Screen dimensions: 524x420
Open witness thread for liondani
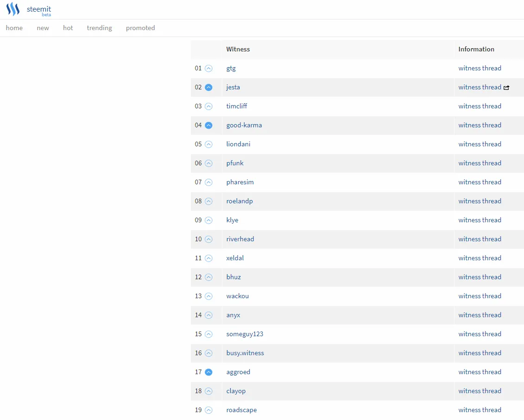480,144
